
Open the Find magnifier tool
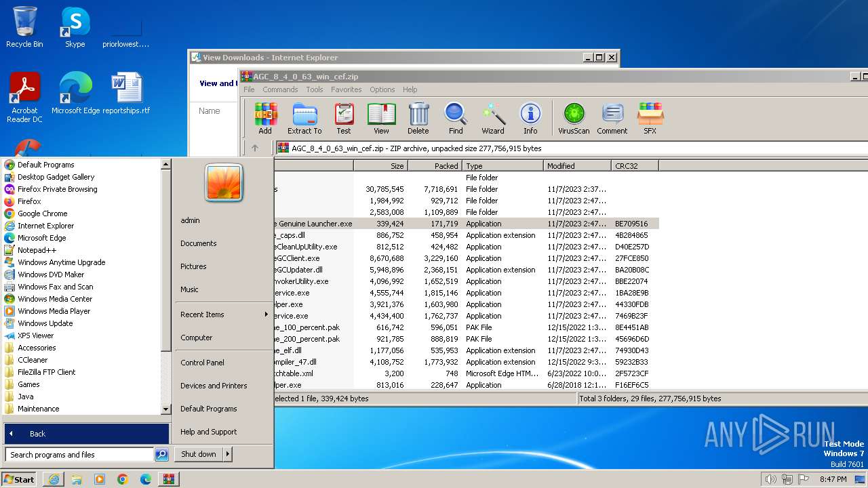pyautogui.click(x=456, y=119)
